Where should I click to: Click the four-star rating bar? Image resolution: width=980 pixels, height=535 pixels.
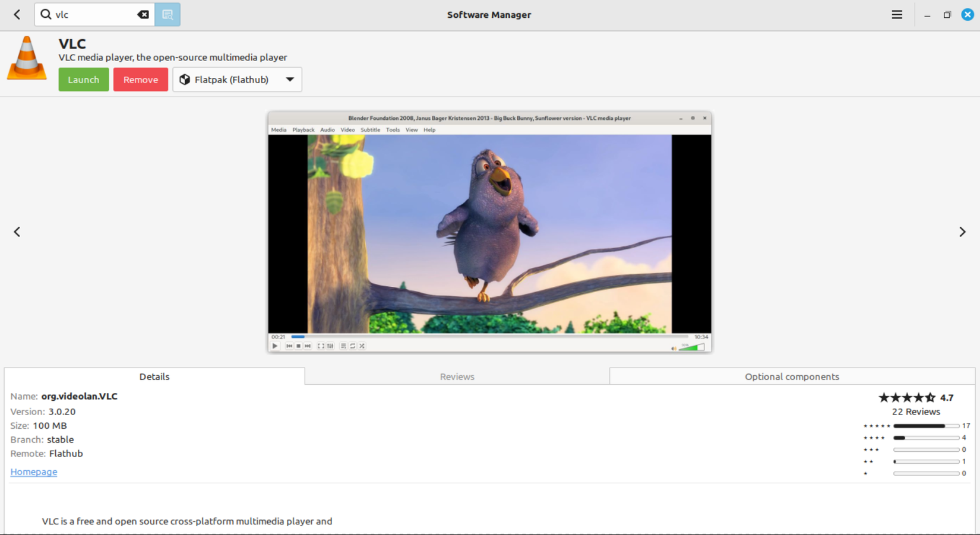[x=926, y=438]
